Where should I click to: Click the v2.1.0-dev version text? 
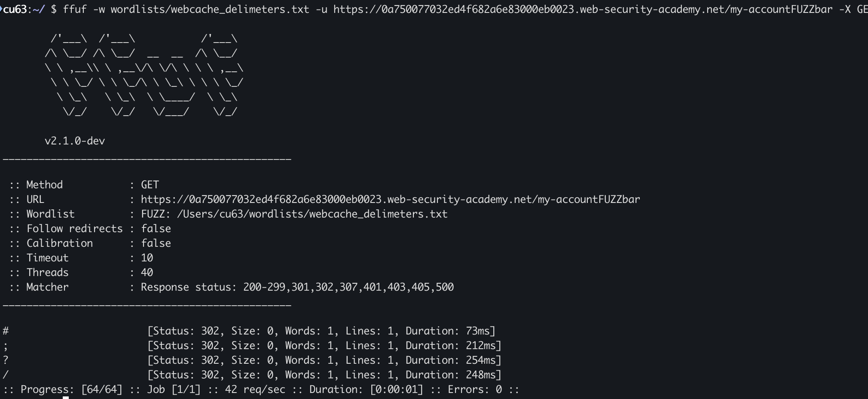pos(75,141)
